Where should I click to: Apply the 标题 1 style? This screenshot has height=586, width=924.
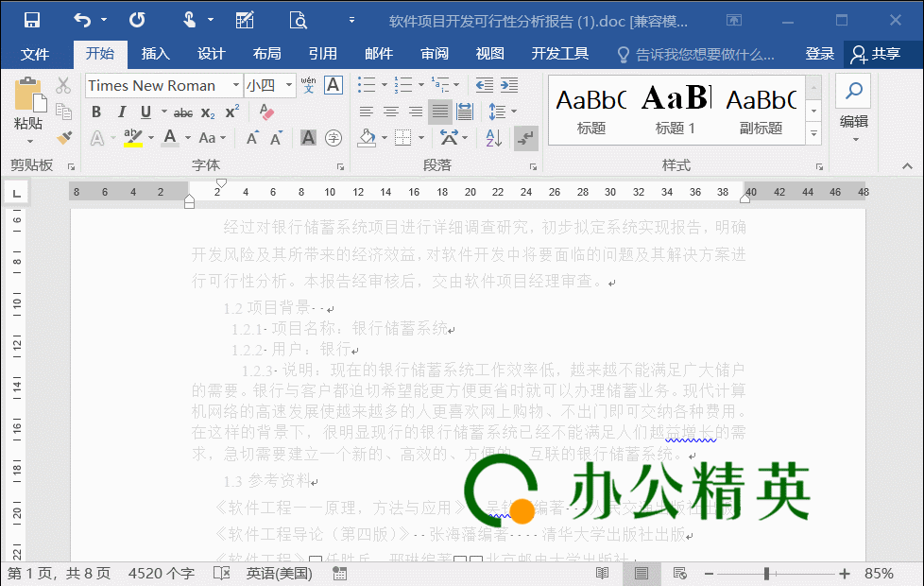676,110
